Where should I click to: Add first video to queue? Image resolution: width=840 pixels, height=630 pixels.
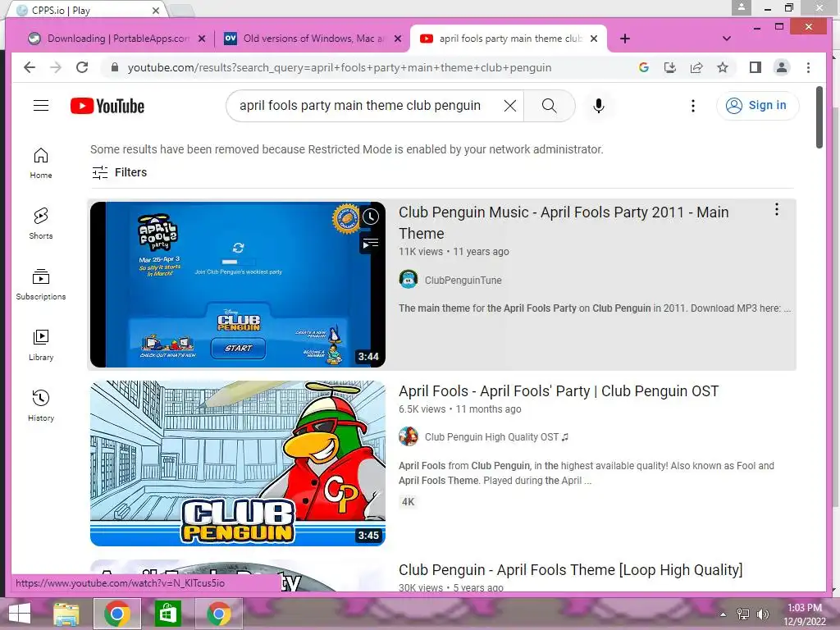(371, 244)
